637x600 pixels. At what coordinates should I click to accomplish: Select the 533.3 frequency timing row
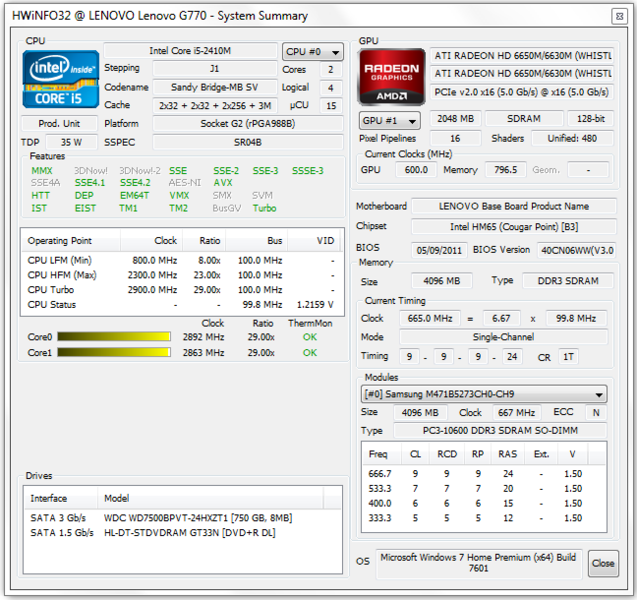pos(484,488)
